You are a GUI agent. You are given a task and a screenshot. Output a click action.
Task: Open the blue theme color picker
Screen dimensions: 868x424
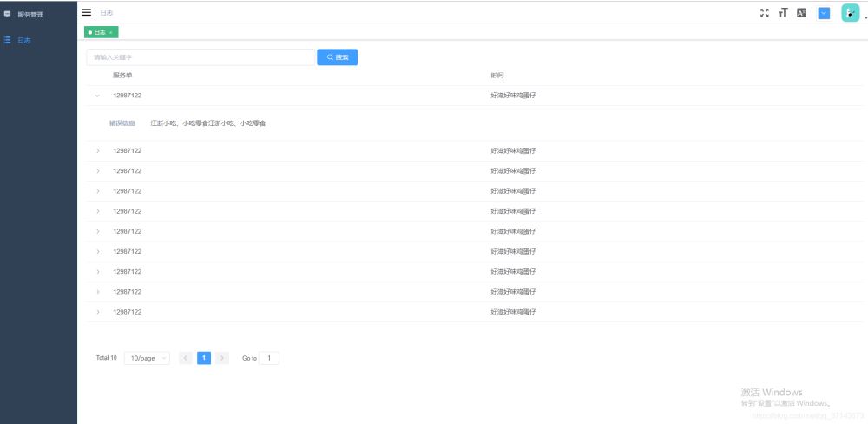pos(824,13)
